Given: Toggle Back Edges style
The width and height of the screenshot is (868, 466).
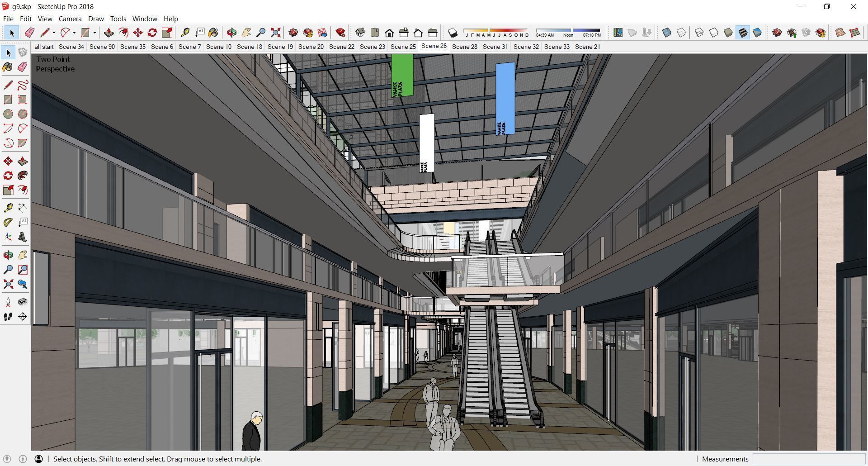Looking at the screenshot, I should (681, 33).
